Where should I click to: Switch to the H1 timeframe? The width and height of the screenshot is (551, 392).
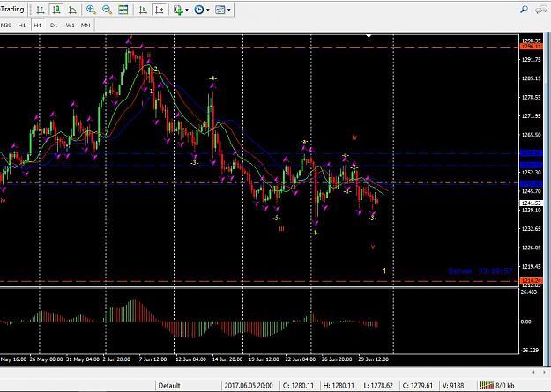(x=22, y=26)
